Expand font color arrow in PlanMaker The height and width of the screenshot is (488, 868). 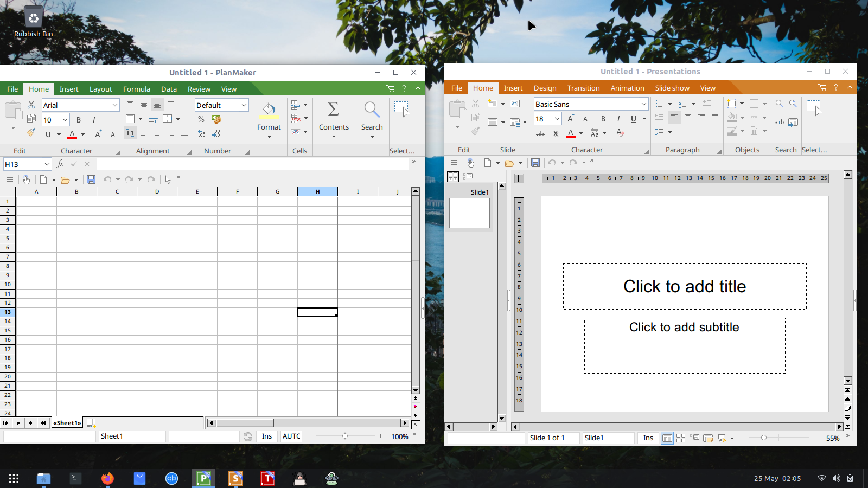(82, 134)
